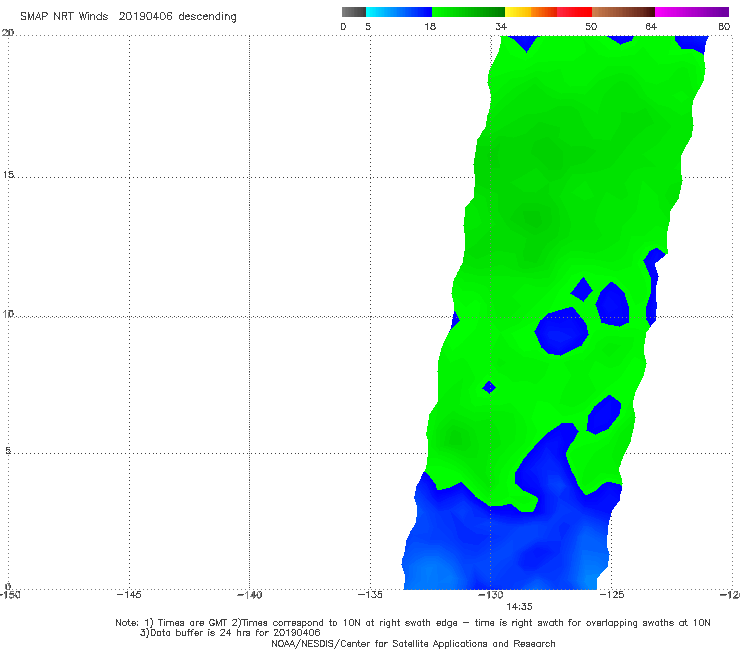740x650 pixels.
Task: Click the title text "SMAP NRT Winds"
Action: (x=64, y=16)
